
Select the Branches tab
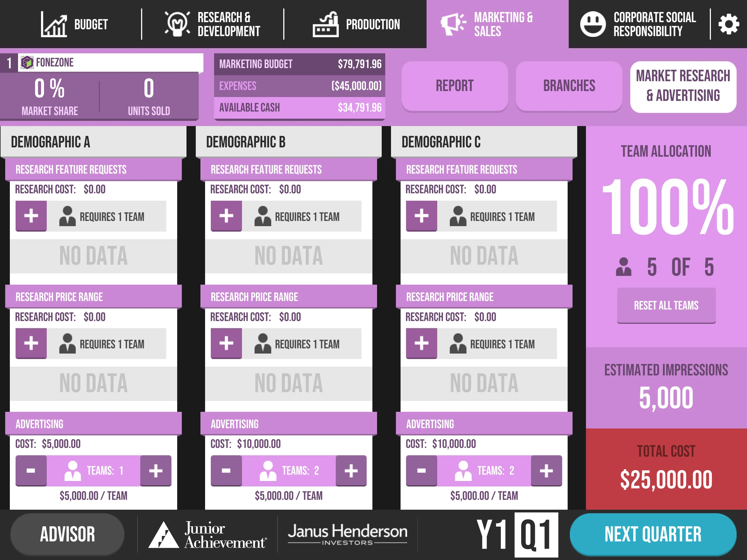[x=568, y=85]
